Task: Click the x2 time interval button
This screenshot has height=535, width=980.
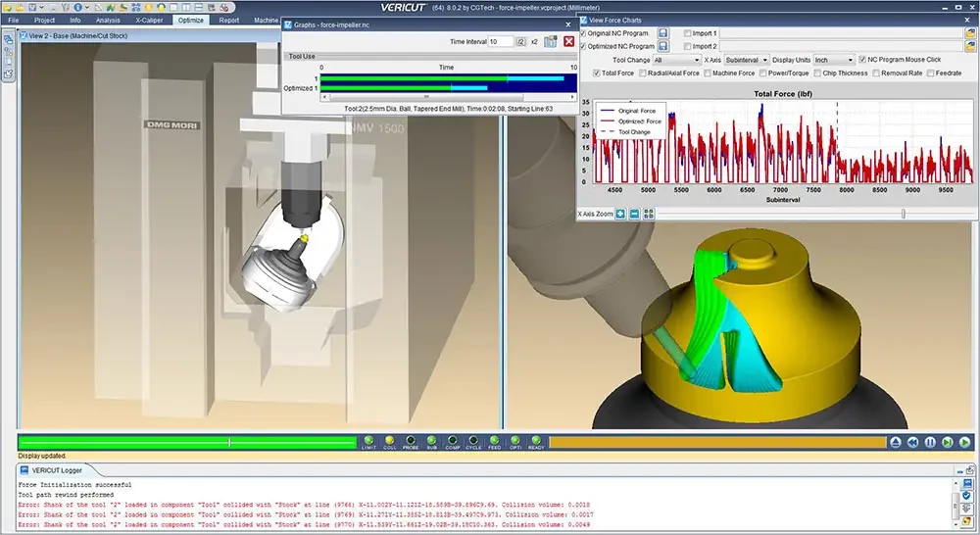Action: [x=534, y=41]
